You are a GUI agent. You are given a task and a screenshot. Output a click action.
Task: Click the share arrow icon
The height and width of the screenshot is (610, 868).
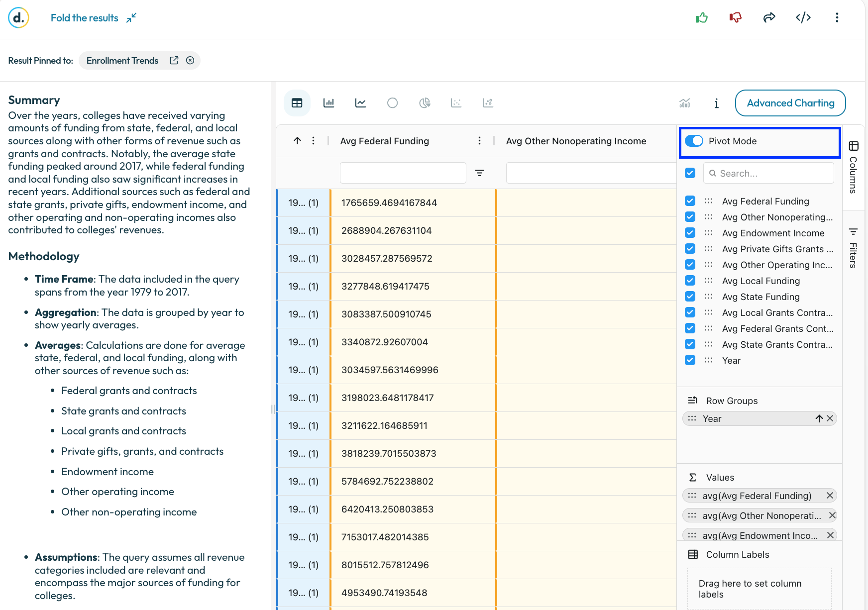click(769, 18)
